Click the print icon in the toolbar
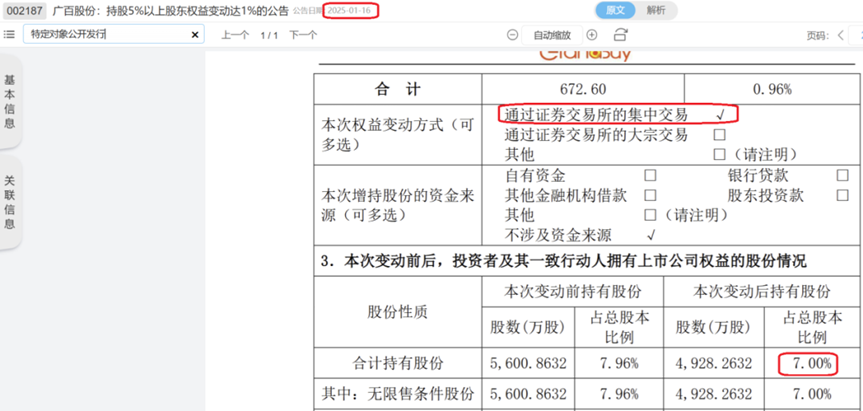 [621, 35]
